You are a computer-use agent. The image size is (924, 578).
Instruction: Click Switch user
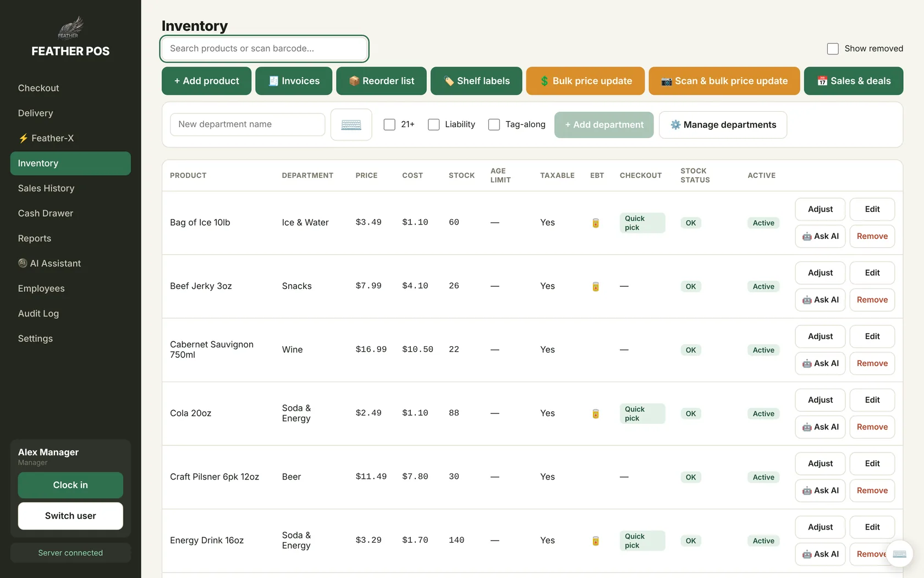coord(70,516)
